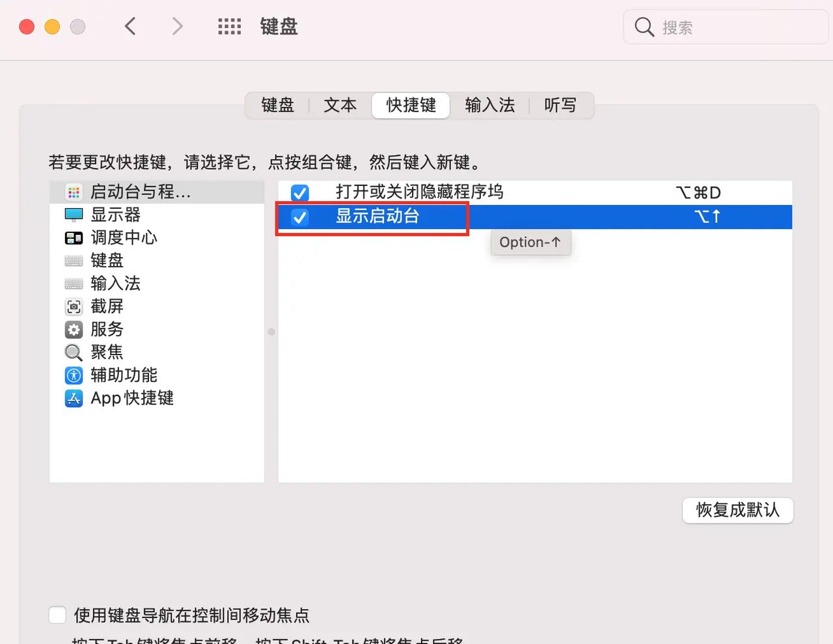Select the 键盘 category in the sidebar
Image resolution: width=833 pixels, height=644 pixels.
click(106, 260)
